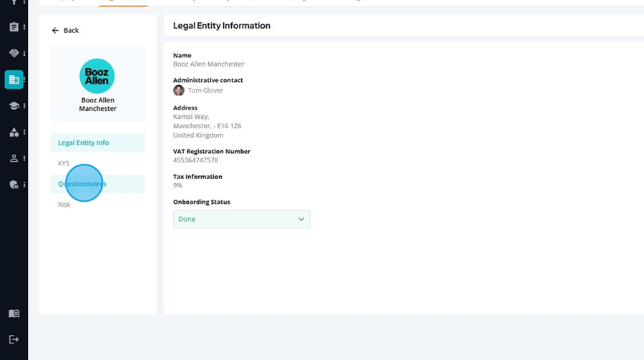Open the book icon in the sidebar
The width and height of the screenshot is (644, 360).
pos(14,314)
